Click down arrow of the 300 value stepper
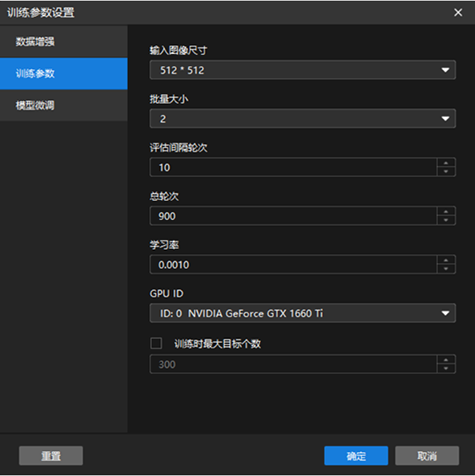The width and height of the screenshot is (475, 476). pyautogui.click(x=446, y=369)
